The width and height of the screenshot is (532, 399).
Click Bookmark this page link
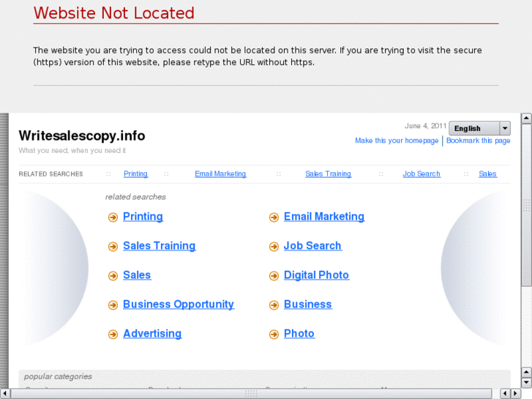coord(478,141)
